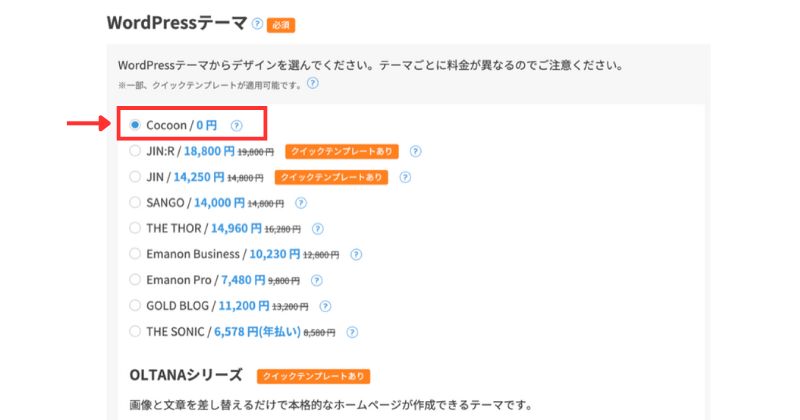This screenshot has height=420, width=800.
Task: Show help for Emanon Pro theme
Action: [312, 280]
